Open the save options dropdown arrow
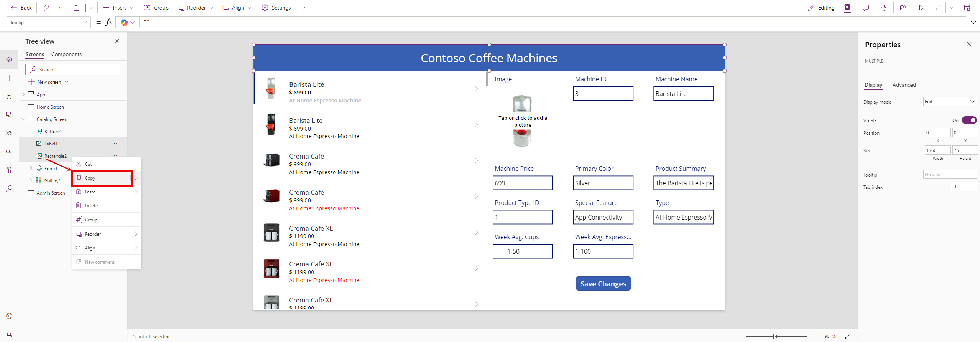The image size is (980, 342). pyautogui.click(x=951, y=8)
